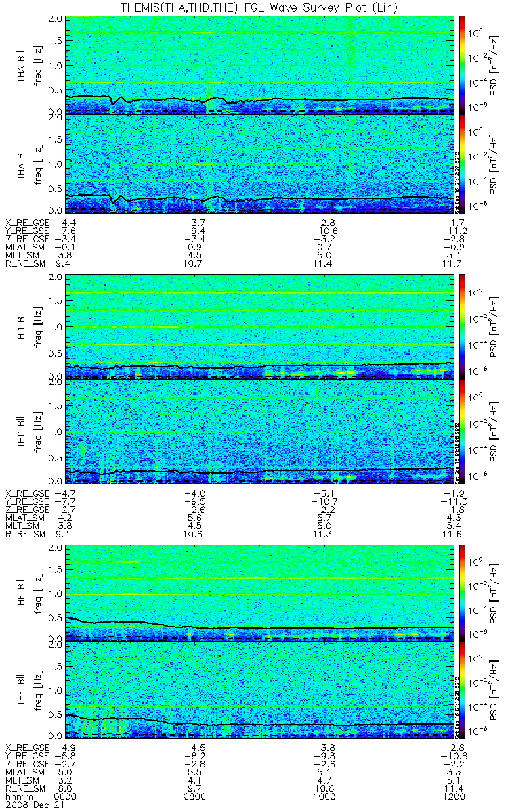Screen dimensions: 508x812
Task: Click the Y_RE_GSE value -10.6
Action: [324, 231]
